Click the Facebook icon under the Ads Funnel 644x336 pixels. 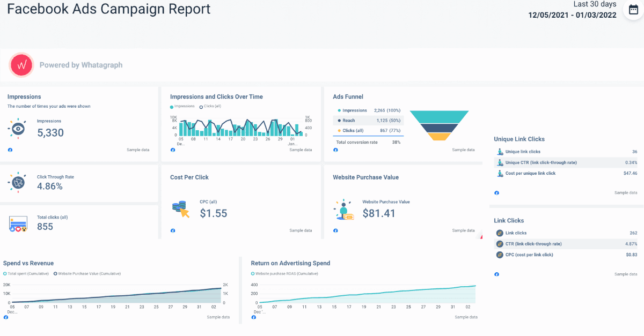coord(335,150)
